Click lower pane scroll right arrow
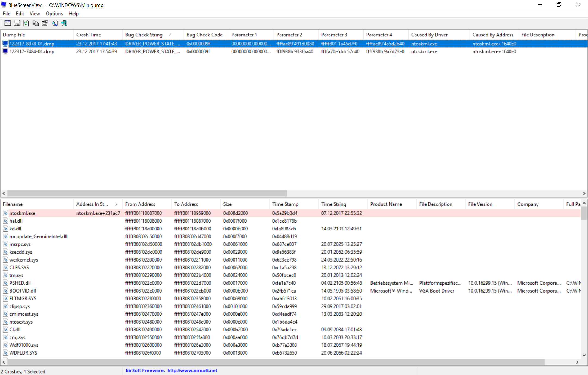 (x=577, y=362)
